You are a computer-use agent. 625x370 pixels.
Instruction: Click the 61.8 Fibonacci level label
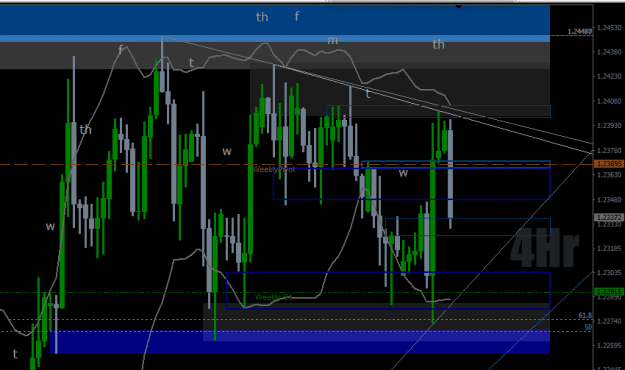(x=585, y=315)
